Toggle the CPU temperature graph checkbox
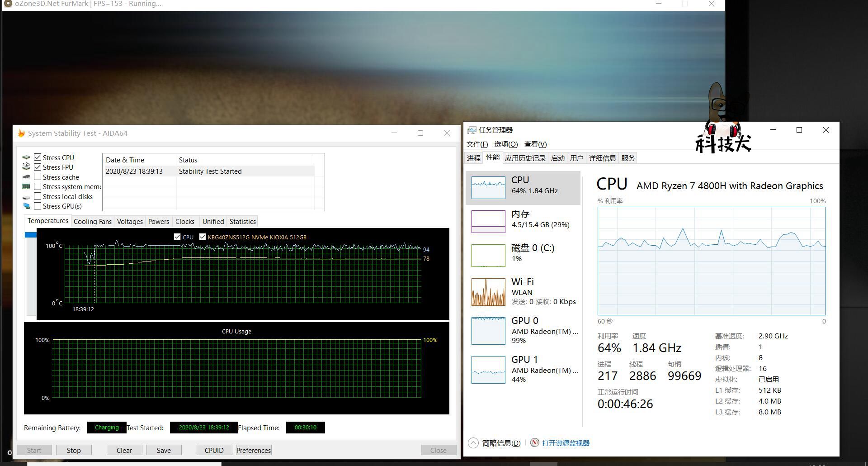 [177, 237]
